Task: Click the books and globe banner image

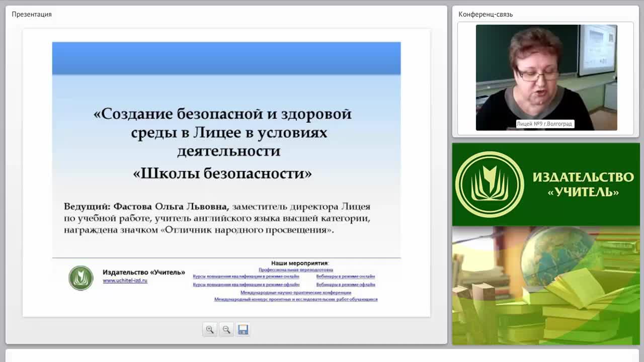Action: [x=546, y=286]
